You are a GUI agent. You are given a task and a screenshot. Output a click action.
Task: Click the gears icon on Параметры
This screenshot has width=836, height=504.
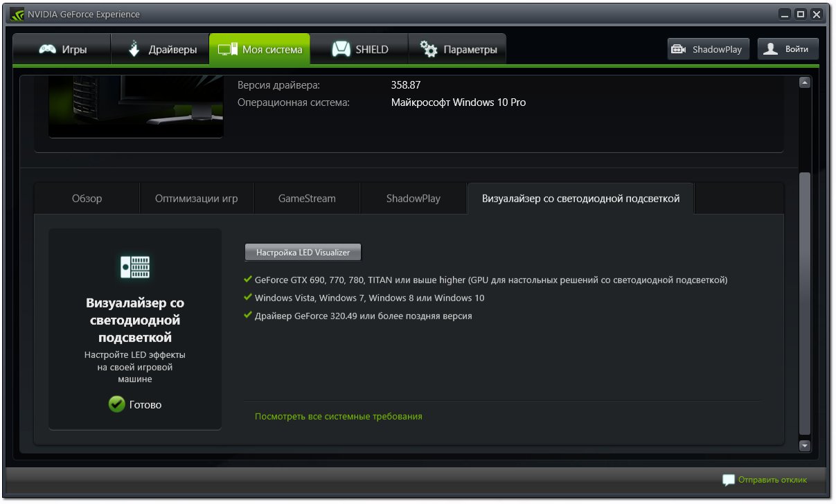pyautogui.click(x=429, y=50)
